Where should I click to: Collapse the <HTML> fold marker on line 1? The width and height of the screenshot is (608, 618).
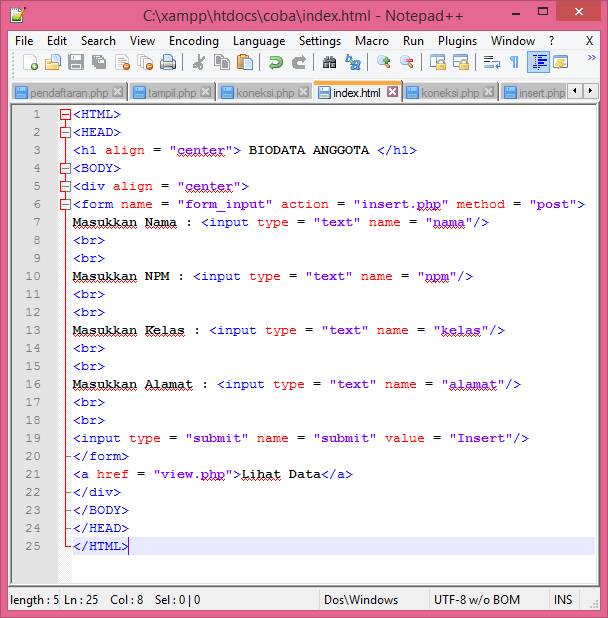(x=65, y=114)
